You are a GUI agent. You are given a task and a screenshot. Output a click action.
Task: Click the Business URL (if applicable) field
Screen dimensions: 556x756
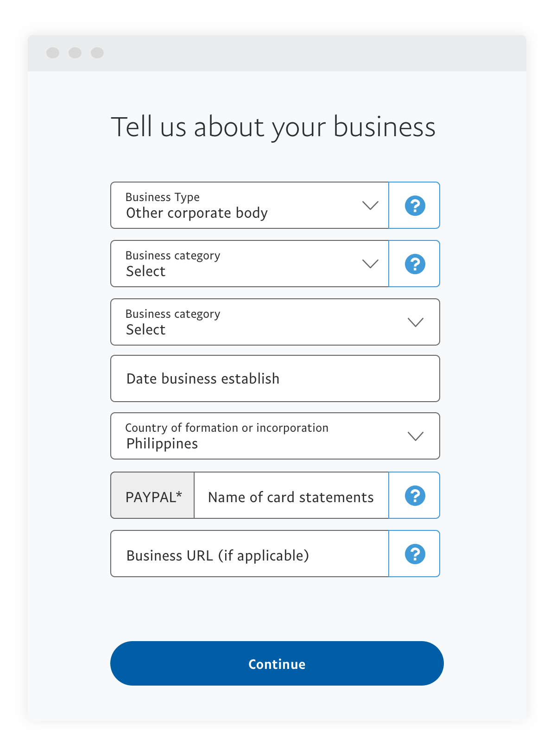tap(249, 555)
